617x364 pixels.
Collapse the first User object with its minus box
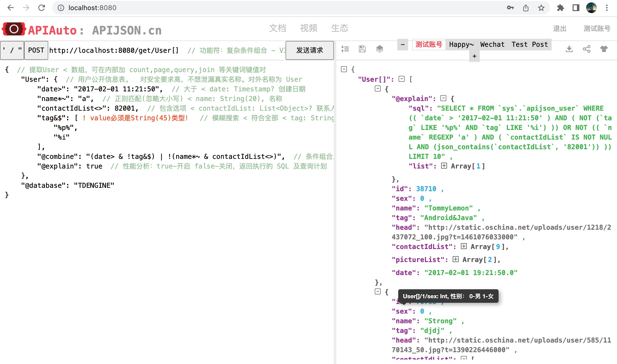pyautogui.click(x=377, y=88)
